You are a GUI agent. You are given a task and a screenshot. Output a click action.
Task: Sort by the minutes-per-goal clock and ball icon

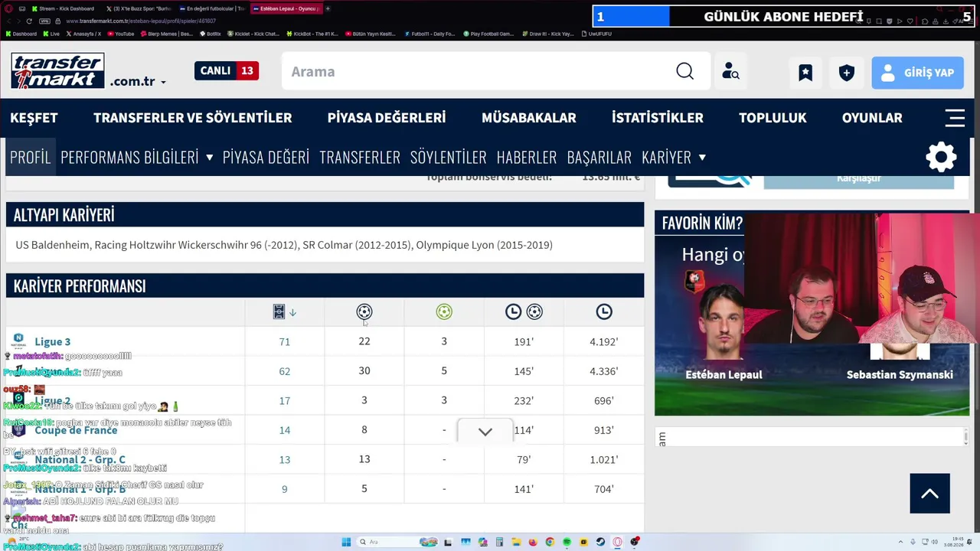pyautogui.click(x=524, y=311)
